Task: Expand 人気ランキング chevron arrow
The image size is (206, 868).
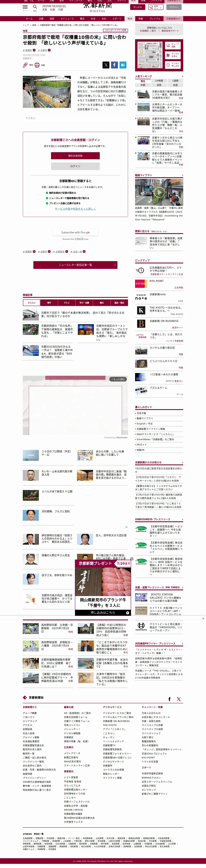Action: tap(182, 76)
